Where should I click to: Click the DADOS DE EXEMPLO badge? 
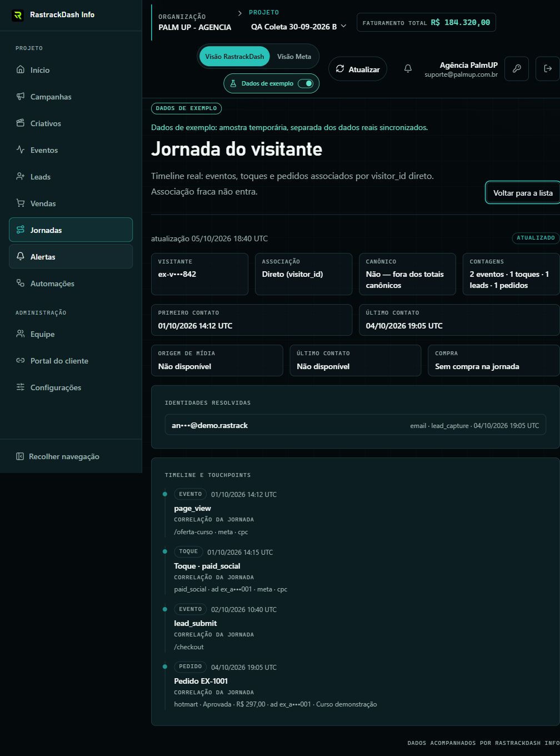coord(186,108)
